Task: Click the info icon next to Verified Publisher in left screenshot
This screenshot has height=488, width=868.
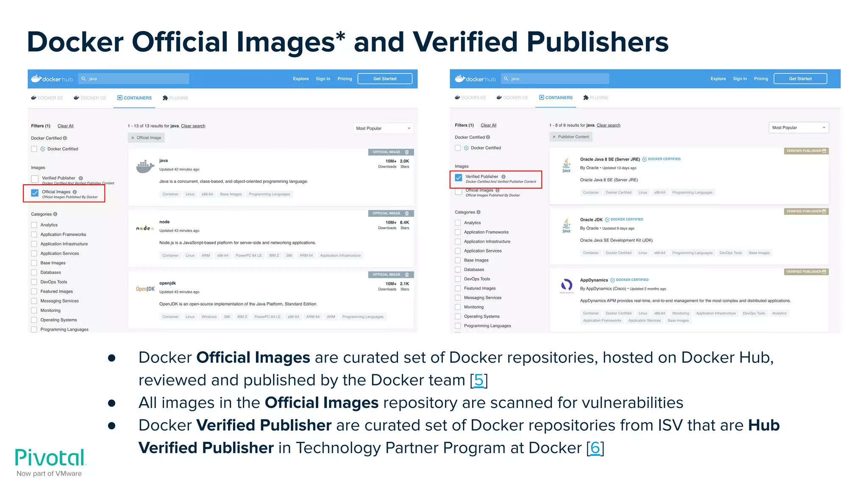Action: click(81, 178)
